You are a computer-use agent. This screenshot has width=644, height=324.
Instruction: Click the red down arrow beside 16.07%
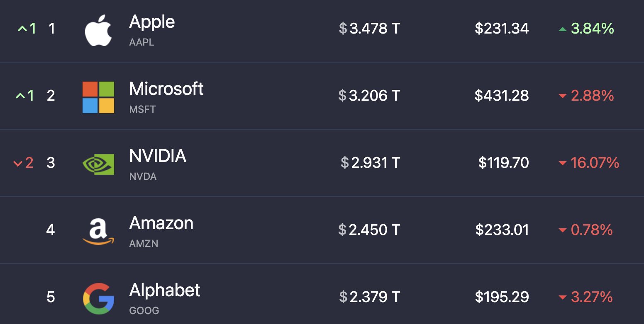tap(563, 163)
